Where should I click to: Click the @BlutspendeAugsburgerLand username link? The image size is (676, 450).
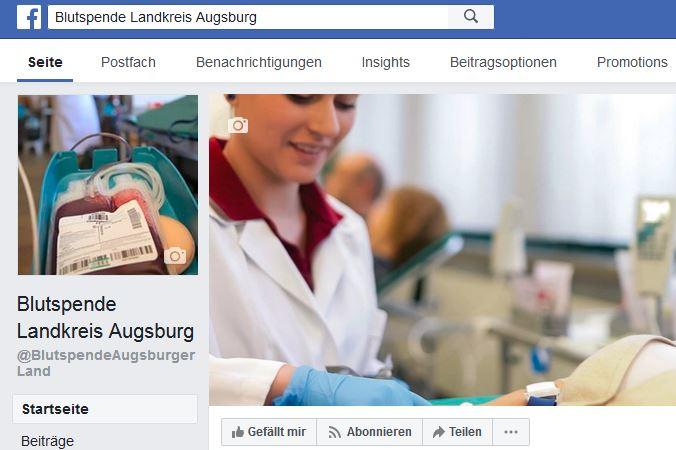[106, 363]
